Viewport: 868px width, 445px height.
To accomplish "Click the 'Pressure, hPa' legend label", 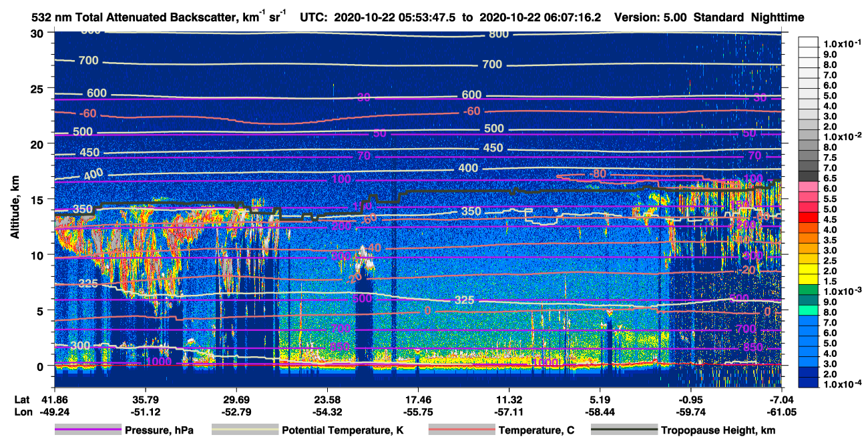I will 159,430.
